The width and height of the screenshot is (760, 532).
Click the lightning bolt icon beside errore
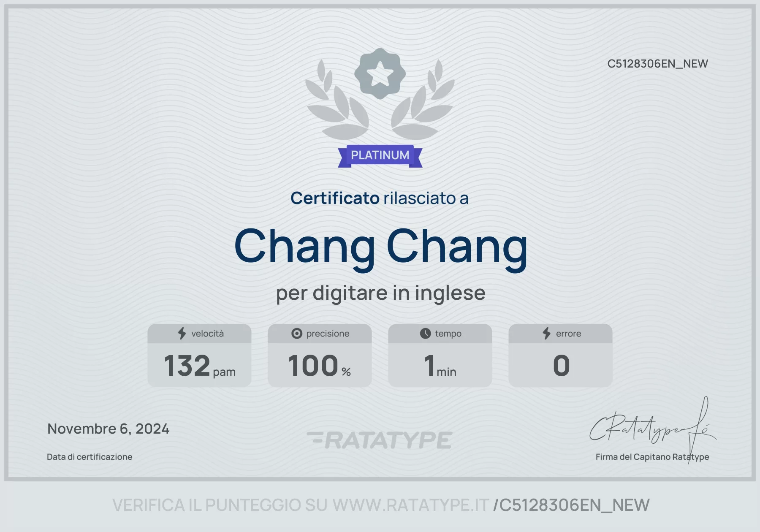point(547,334)
